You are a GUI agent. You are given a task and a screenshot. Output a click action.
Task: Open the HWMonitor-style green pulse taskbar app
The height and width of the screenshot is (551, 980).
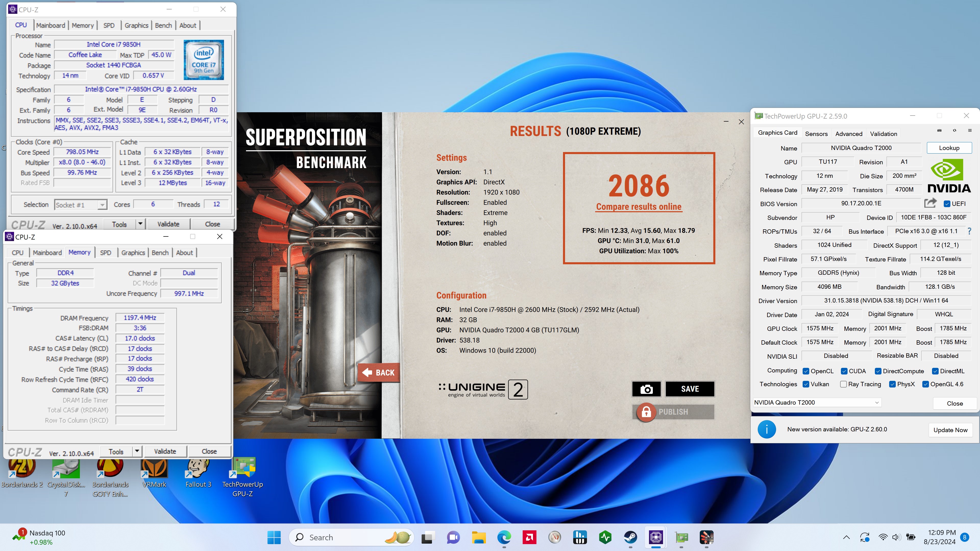pos(605,537)
